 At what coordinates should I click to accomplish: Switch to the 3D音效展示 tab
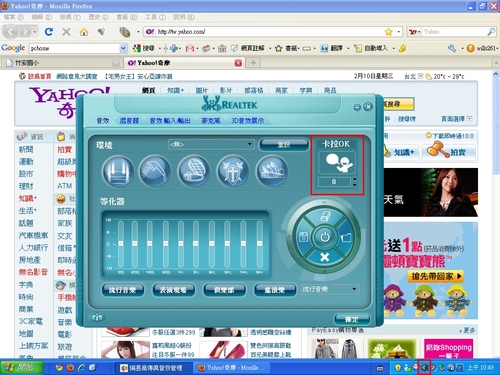[x=248, y=121]
